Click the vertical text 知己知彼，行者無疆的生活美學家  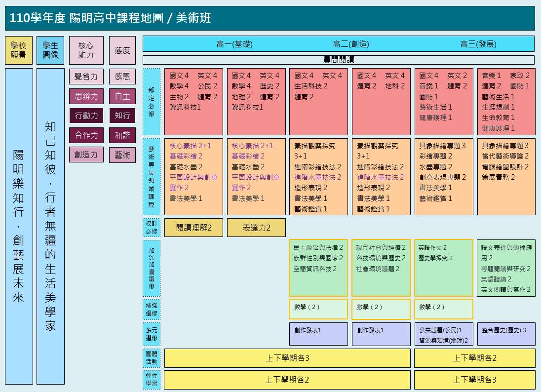(x=50, y=226)
